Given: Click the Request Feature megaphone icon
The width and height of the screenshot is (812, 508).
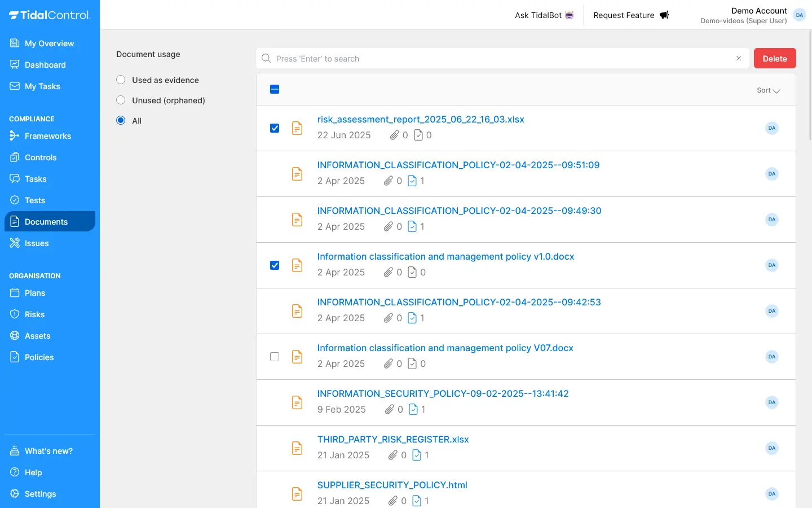Looking at the screenshot, I should pyautogui.click(x=664, y=15).
